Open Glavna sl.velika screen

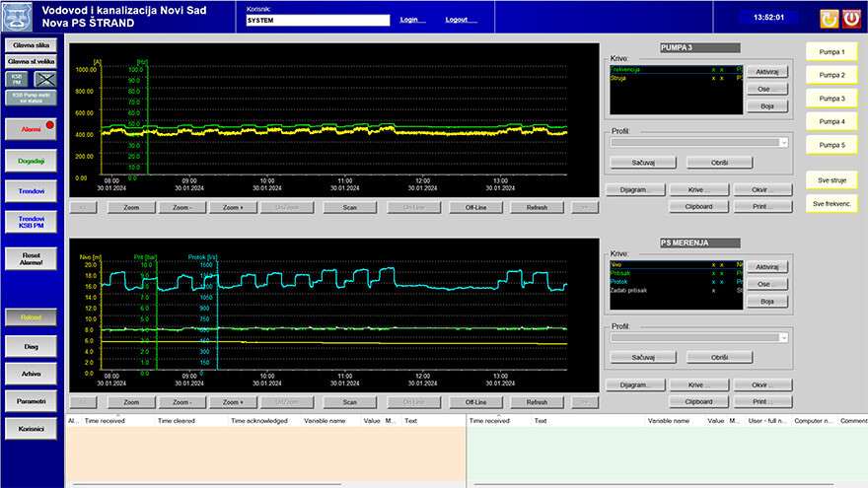click(x=31, y=61)
